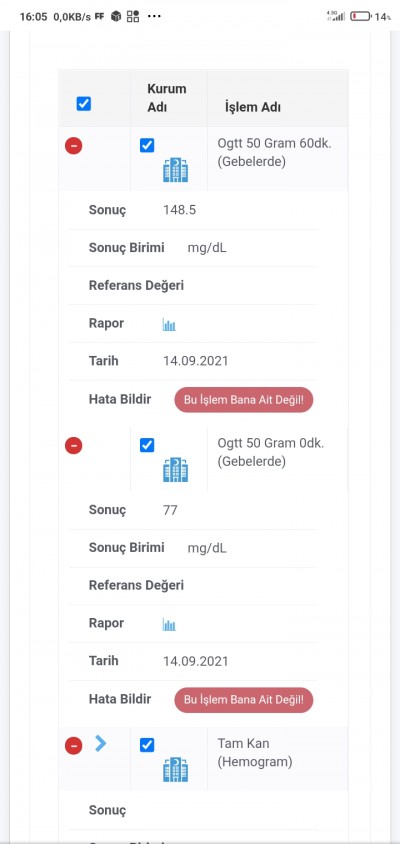
Task: Uncheck the Tam Kan Hemogram checkbox
Action: (147, 745)
